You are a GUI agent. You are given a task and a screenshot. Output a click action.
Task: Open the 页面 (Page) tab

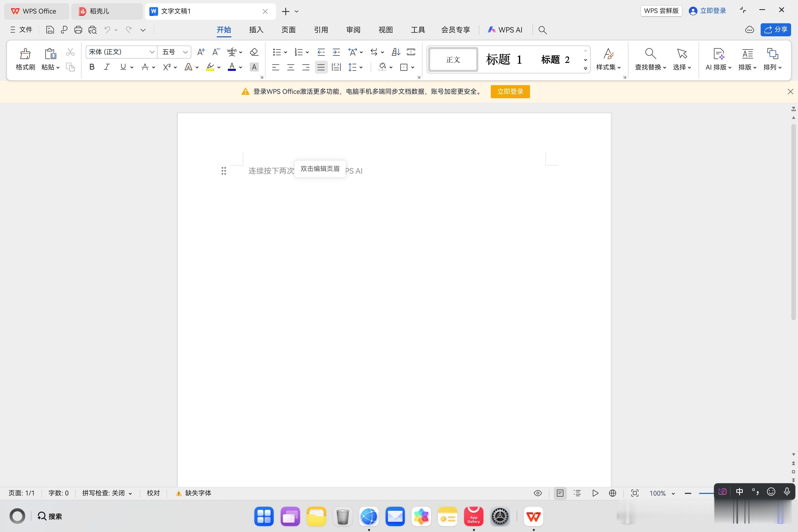[289, 30]
